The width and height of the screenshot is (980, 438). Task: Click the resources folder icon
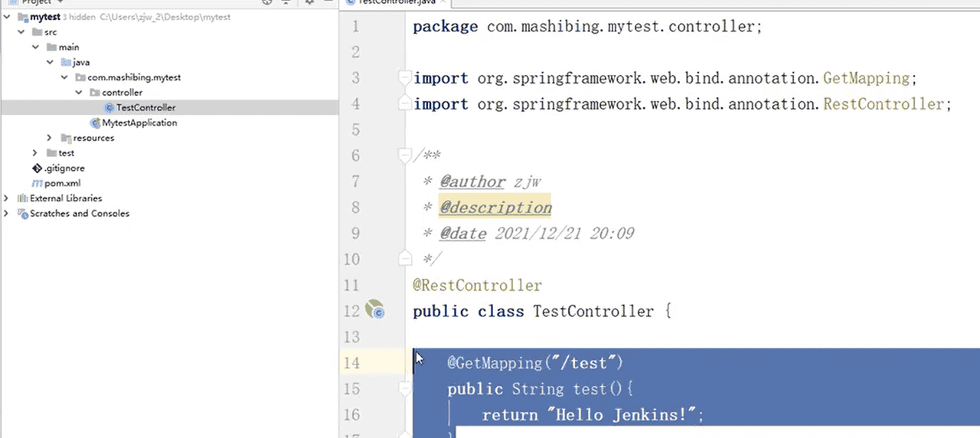point(66,139)
